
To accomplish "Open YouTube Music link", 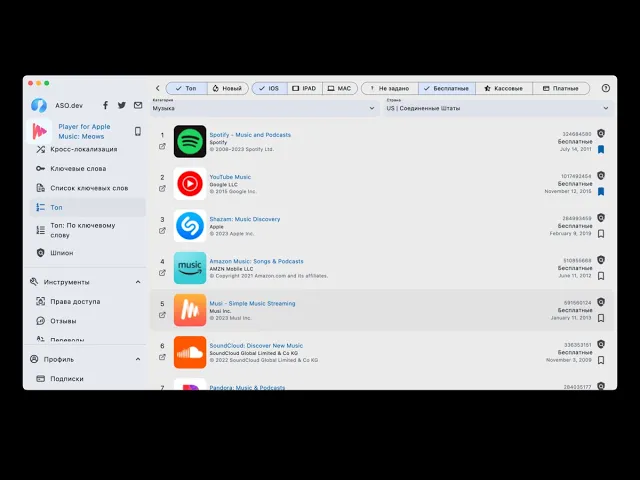I will click(230, 177).
